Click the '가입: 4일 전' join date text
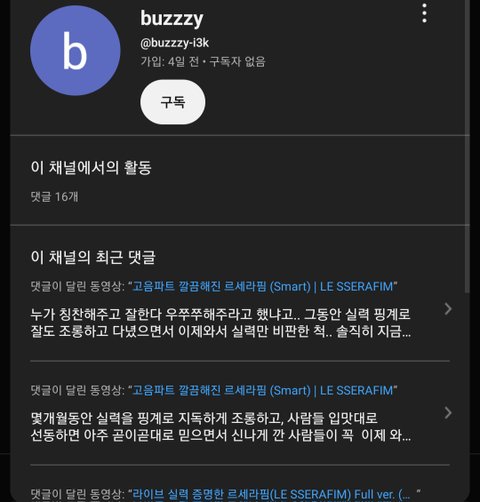480x502 pixels. 170,62
